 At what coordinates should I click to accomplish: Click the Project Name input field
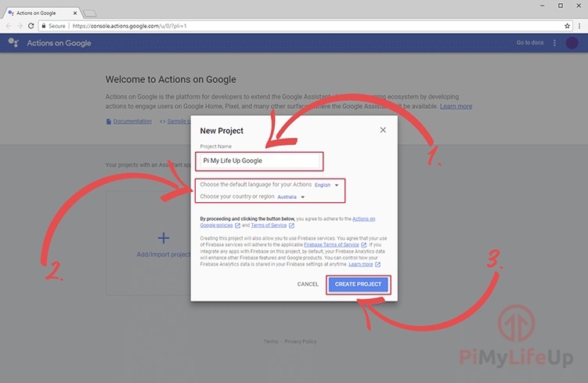261,161
